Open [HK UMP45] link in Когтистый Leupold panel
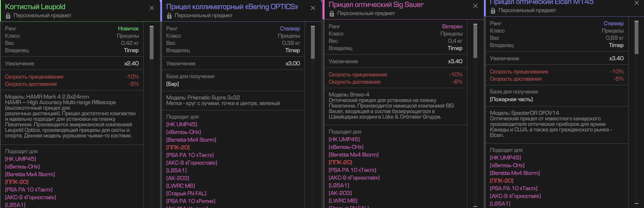This screenshot has height=208, width=644. (20, 159)
